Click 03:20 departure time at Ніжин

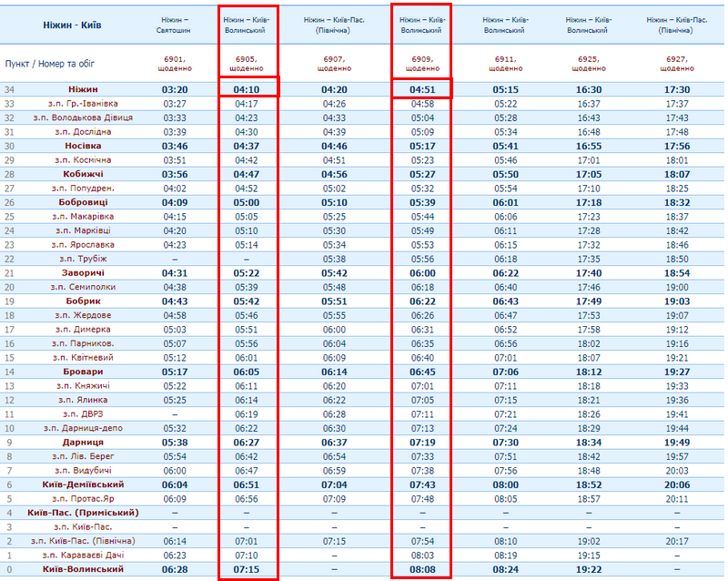pyautogui.click(x=174, y=89)
